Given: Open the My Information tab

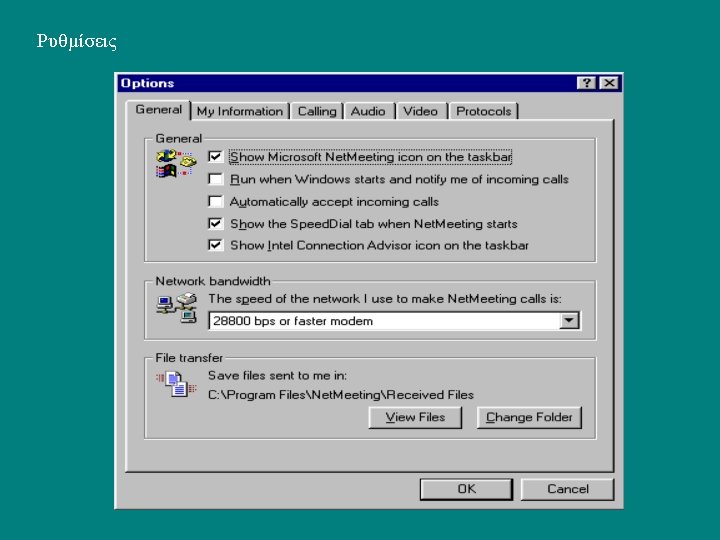Looking at the screenshot, I should 240,112.
